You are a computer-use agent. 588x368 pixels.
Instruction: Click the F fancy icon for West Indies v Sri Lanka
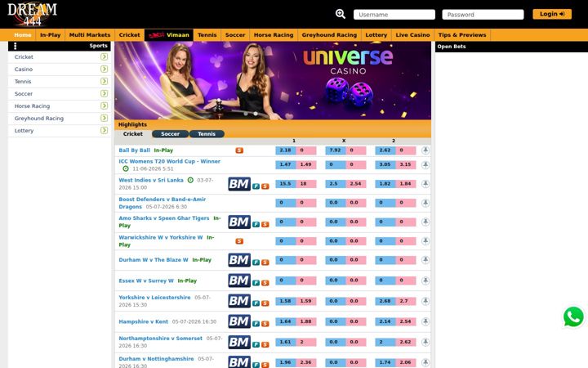256,186
